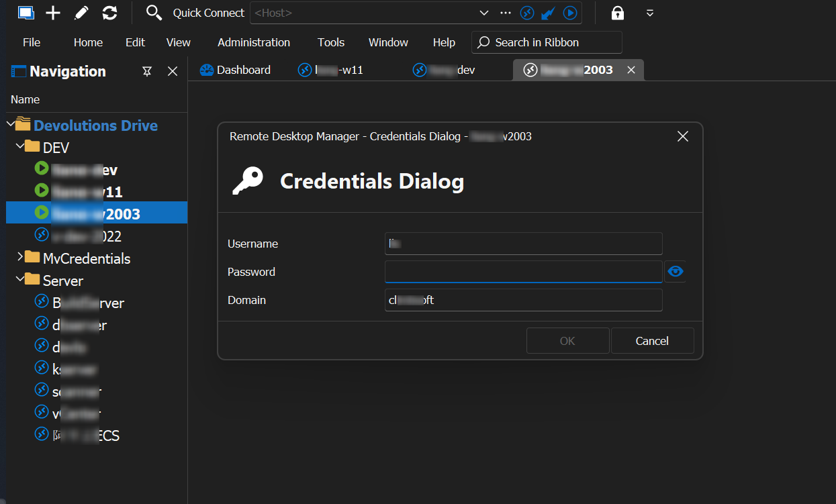Select the Server folder label
This screenshot has width=836, height=504.
[63, 281]
